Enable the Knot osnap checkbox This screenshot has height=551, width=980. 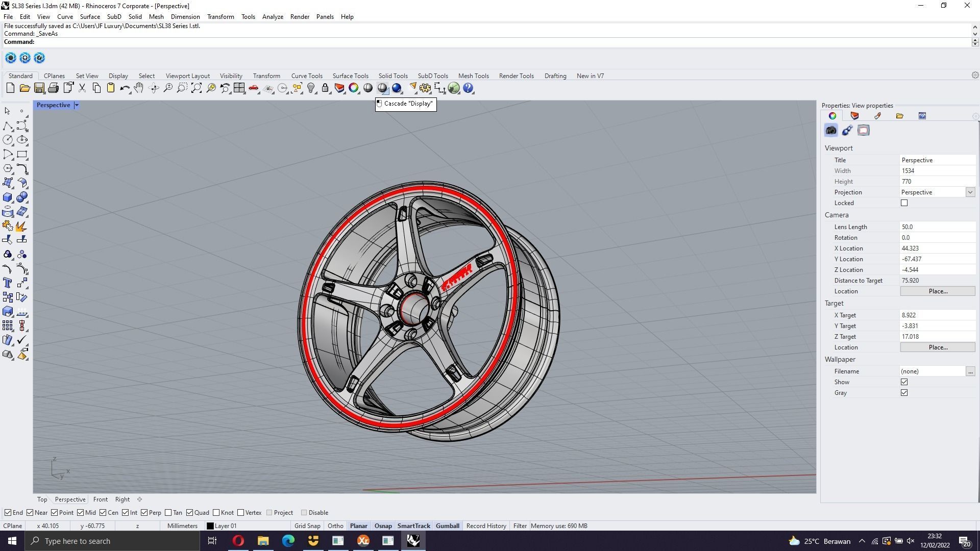click(x=216, y=513)
